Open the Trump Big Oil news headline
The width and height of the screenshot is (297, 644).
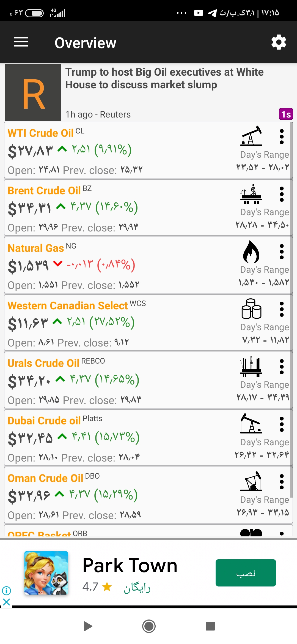[164, 78]
